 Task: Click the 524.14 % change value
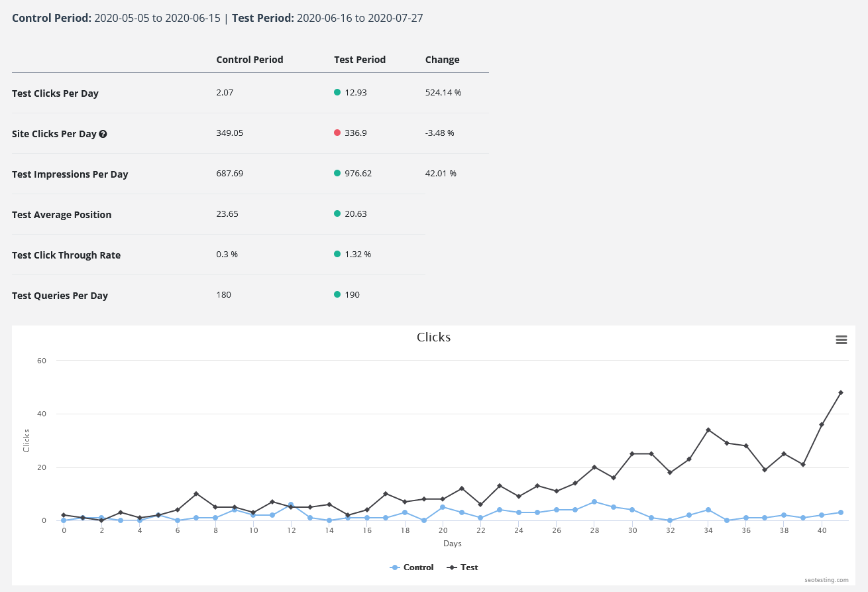(443, 92)
